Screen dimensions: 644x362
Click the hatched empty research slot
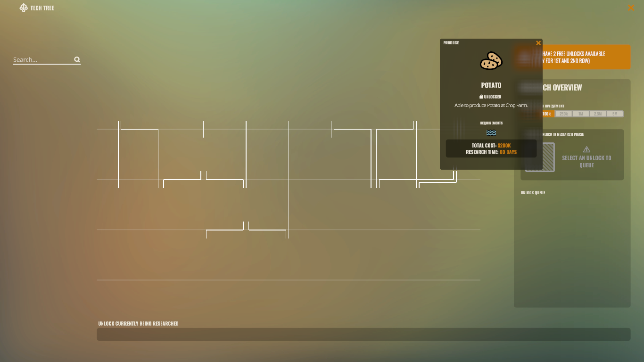click(548, 157)
